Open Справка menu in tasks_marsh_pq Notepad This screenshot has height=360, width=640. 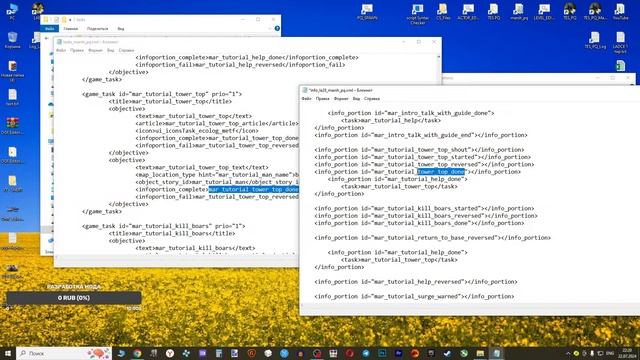coord(126,50)
